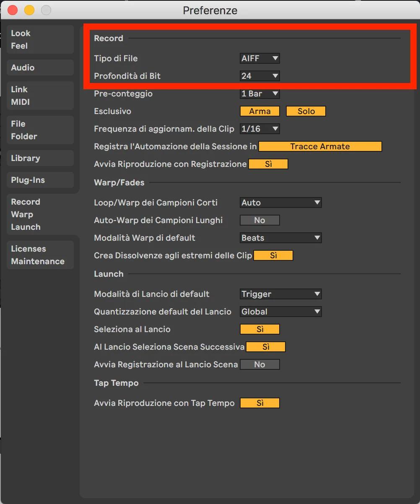Switch to the Audio tab
The height and width of the screenshot is (504, 420).
(x=40, y=68)
